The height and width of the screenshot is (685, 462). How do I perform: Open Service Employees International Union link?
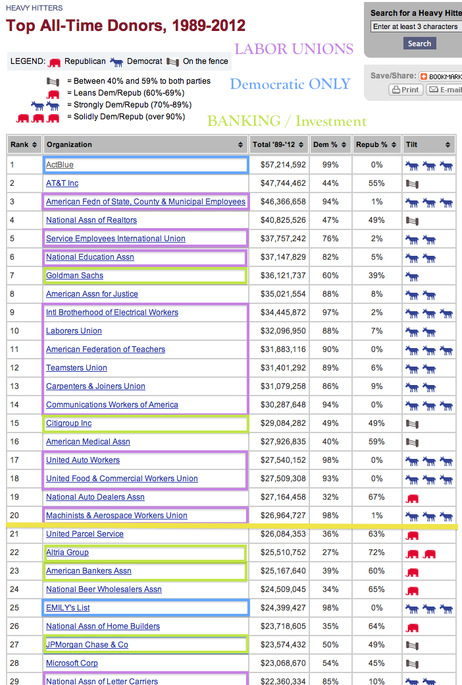pos(116,239)
